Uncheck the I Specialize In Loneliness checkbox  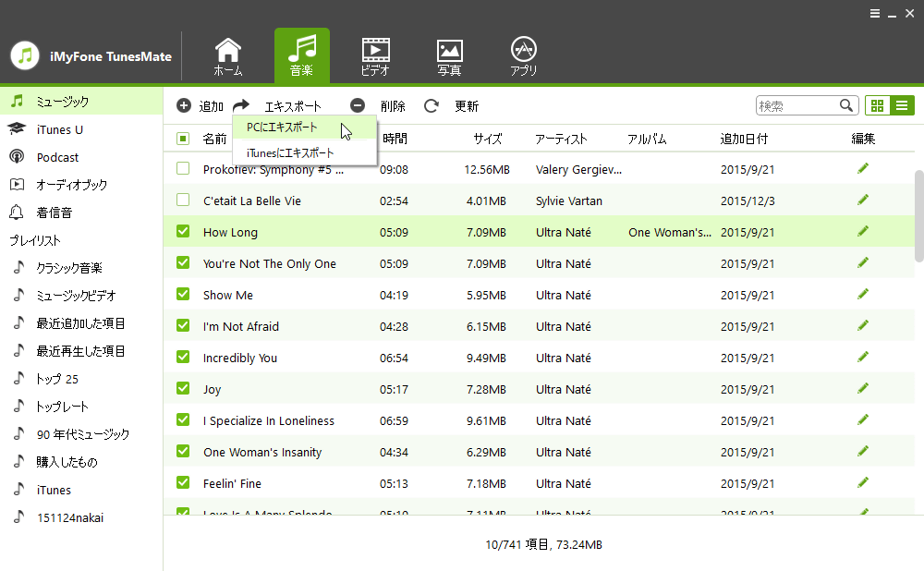pos(183,419)
